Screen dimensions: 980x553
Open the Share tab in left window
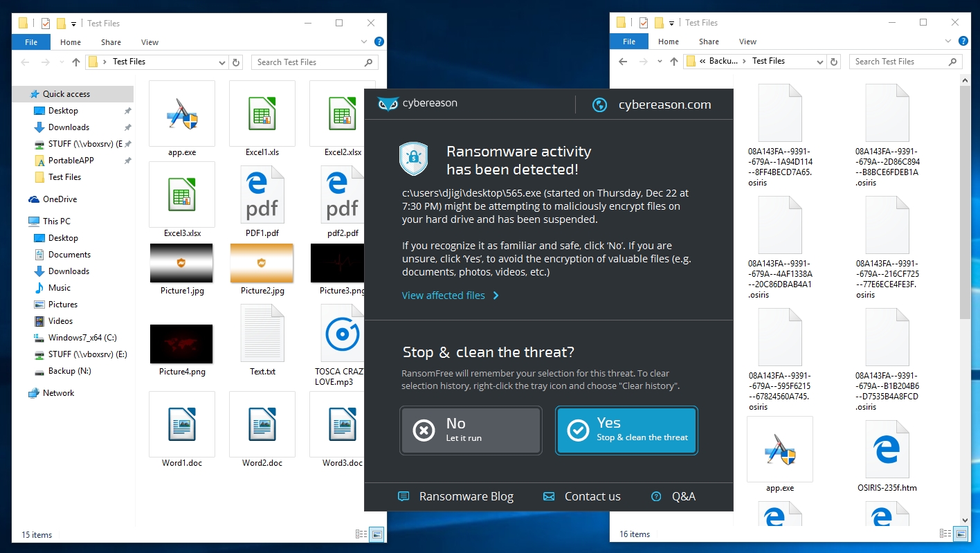111,42
